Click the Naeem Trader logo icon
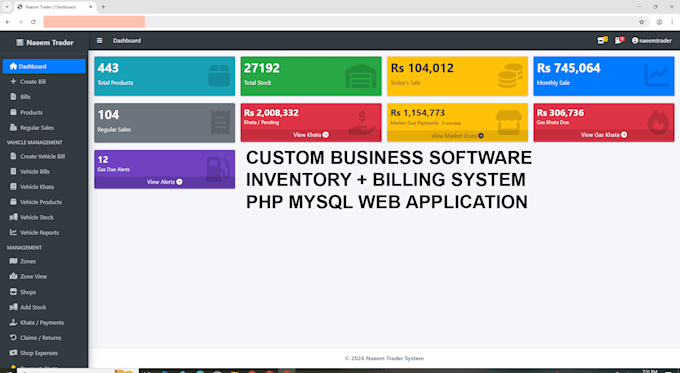This screenshot has height=373, width=680. tap(20, 43)
